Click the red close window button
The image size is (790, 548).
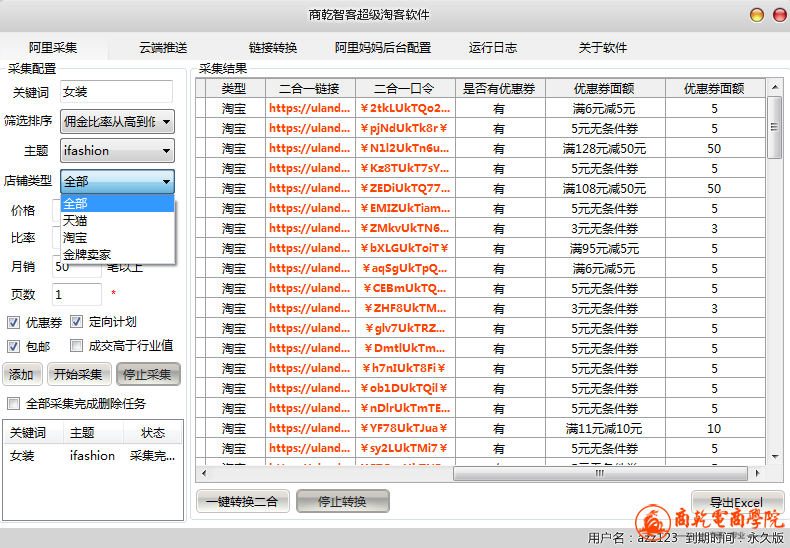(780, 15)
